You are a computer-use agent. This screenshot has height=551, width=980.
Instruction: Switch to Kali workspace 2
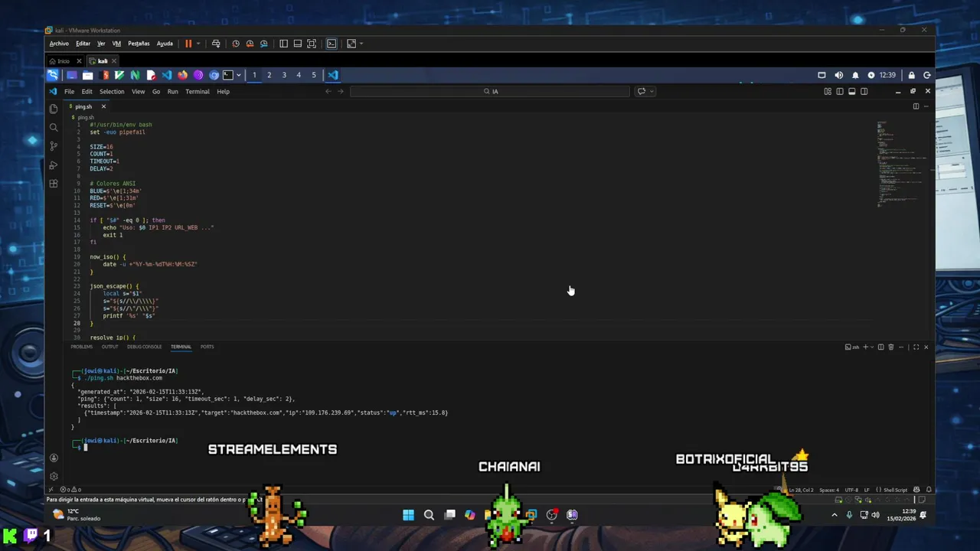(269, 75)
